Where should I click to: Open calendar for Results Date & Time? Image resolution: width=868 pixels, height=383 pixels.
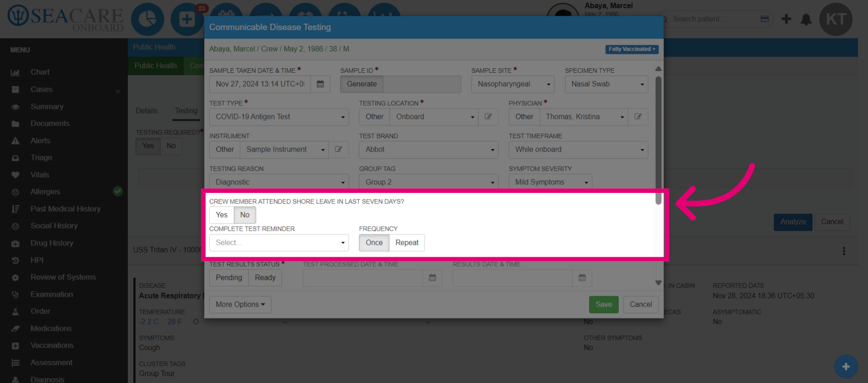point(582,278)
